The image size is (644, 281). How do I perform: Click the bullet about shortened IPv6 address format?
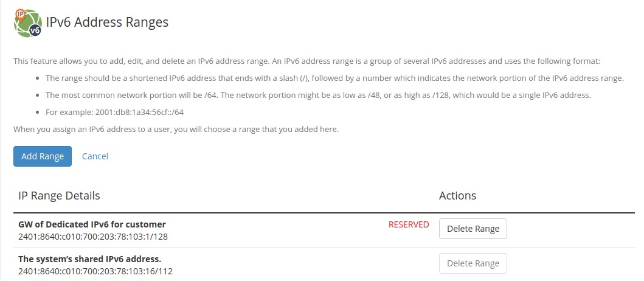(334, 78)
